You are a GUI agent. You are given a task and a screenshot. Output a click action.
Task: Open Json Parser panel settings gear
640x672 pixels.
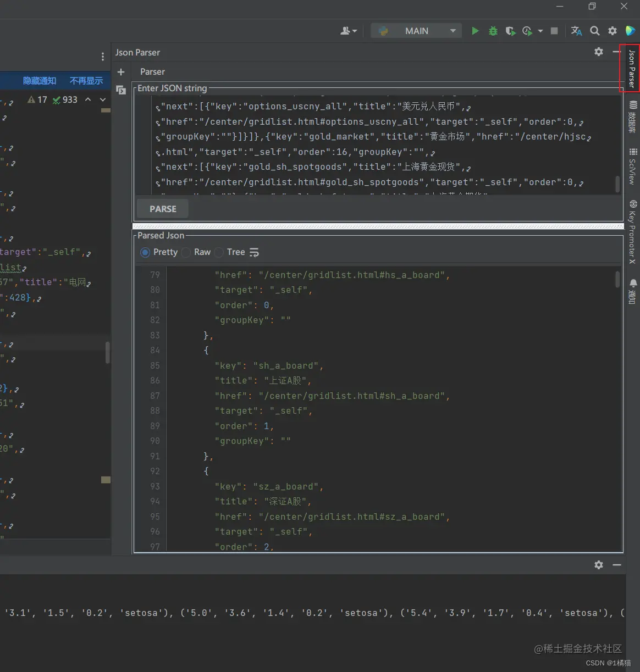tap(599, 52)
